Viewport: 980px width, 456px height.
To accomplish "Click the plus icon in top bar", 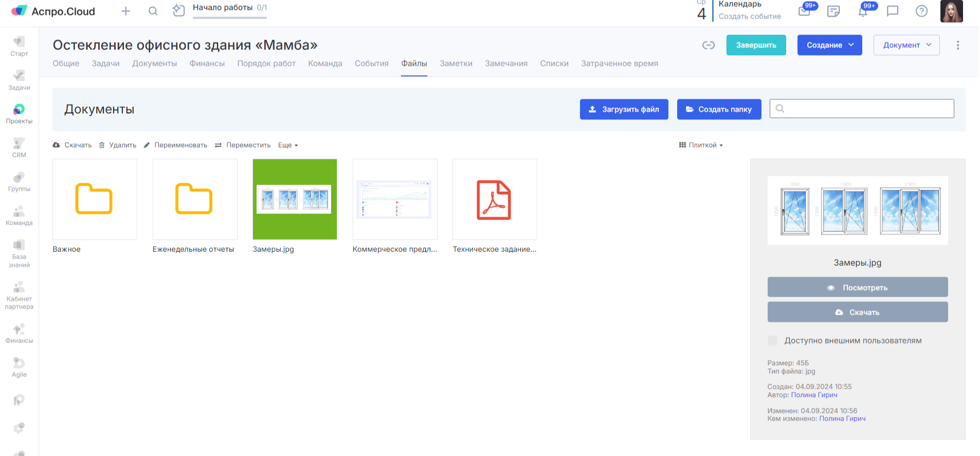I will (126, 11).
